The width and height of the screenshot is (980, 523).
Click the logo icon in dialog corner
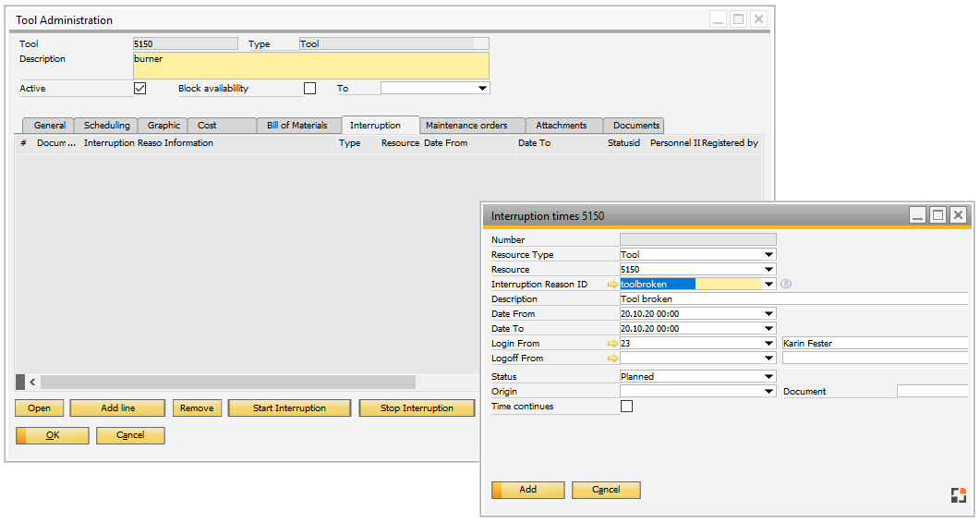[x=959, y=495]
